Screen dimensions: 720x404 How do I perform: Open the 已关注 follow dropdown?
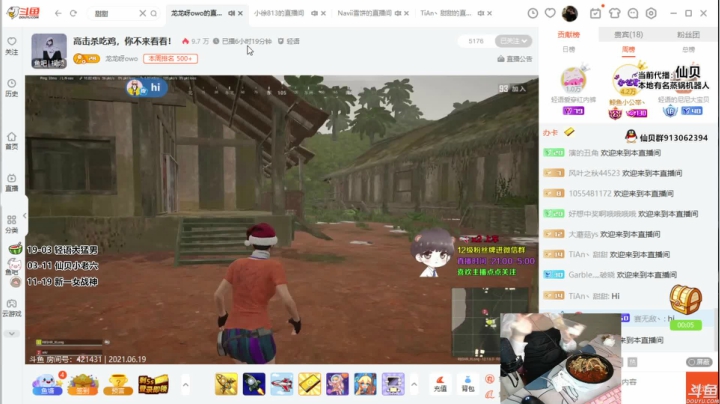[x=513, y=41]
